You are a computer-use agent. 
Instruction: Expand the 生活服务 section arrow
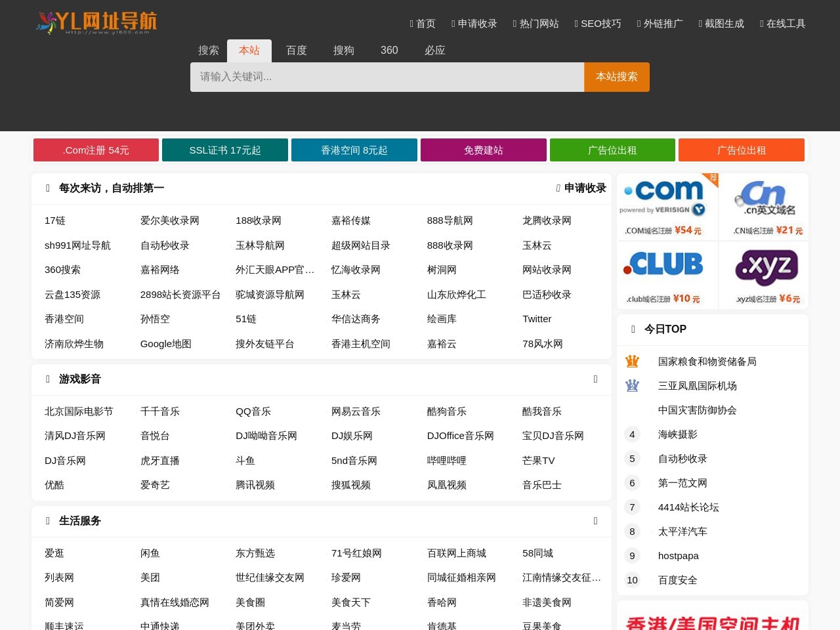[595, 521]
